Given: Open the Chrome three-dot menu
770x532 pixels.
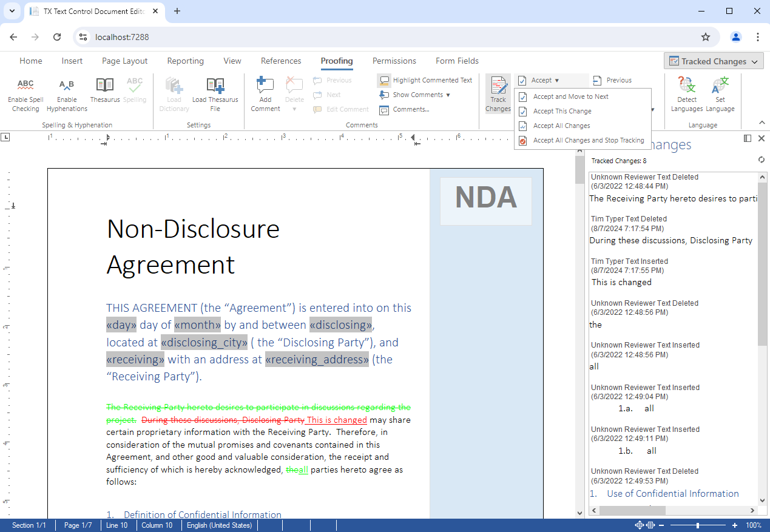Looking at the screenshot, I should (758, 37).
